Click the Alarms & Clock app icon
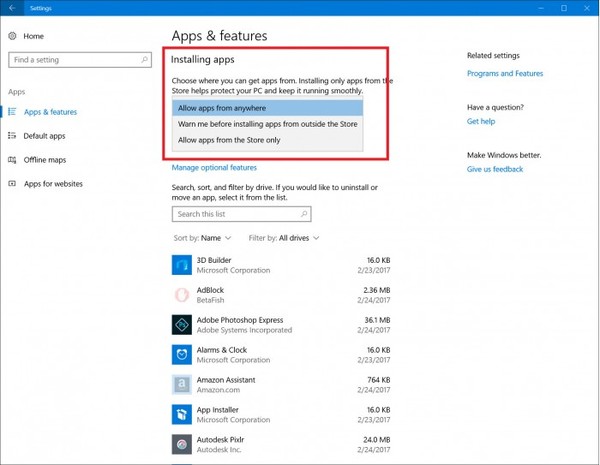This screenshot has width=600, height=465. click(182, 354)
